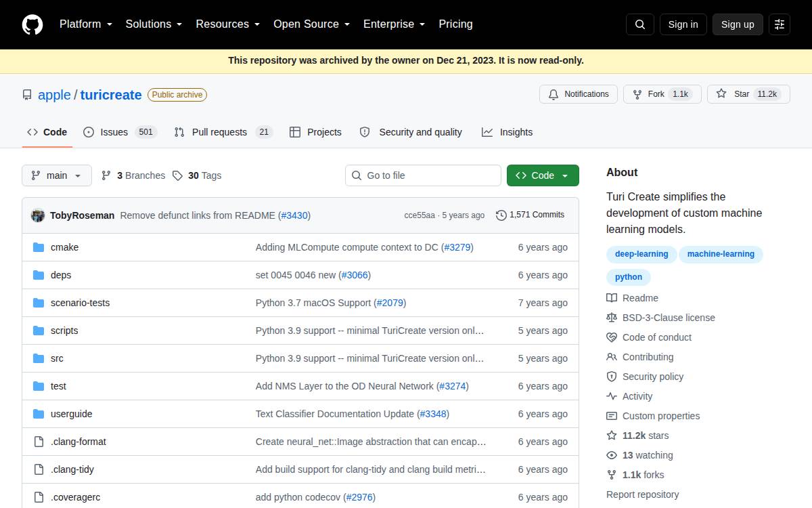Click the scenario-tests folder icon
Image resolution: width=812 pixels, height=508 pixels.
39,303
